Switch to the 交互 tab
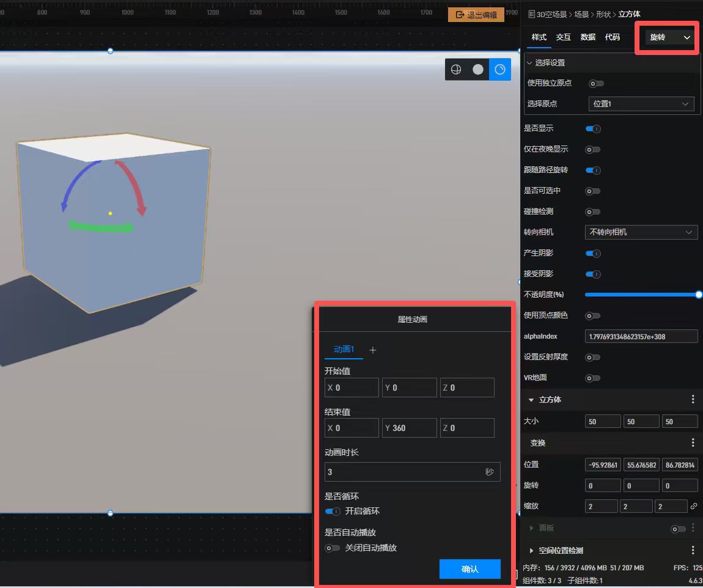Viewport: 703px width, 588px height. click(563, 37)
